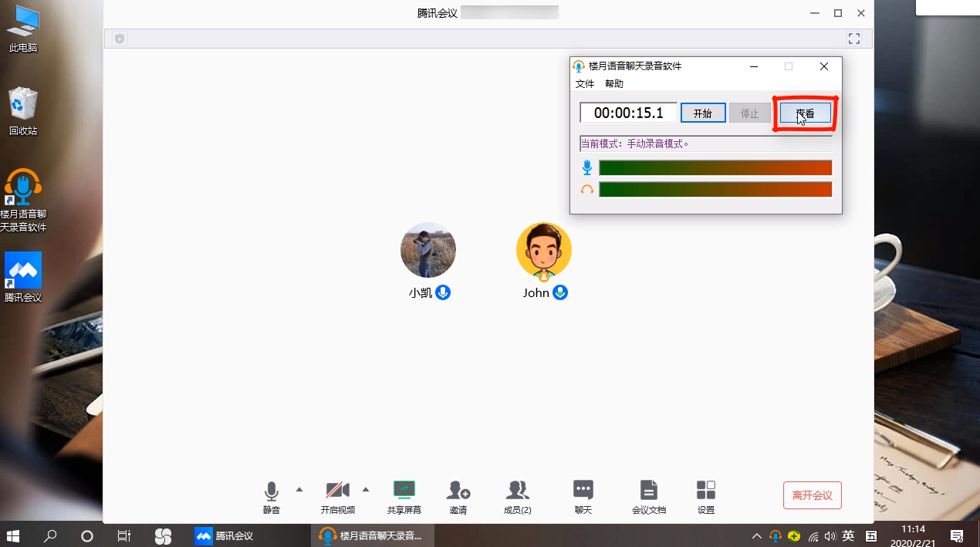Open 会议文档 meeting documents
The width and height of the screenshot is (980, 547).
(649, 498)
